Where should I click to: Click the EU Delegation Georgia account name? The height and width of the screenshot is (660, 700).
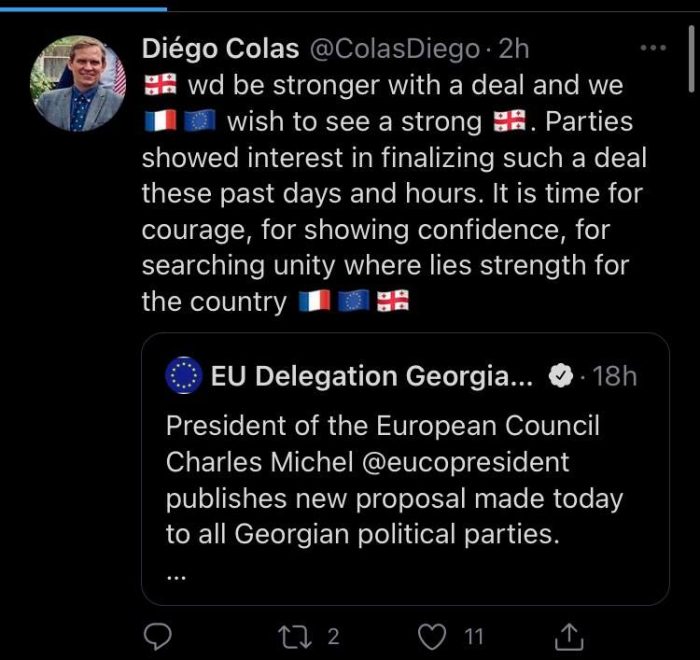click(x=374, y=376)
